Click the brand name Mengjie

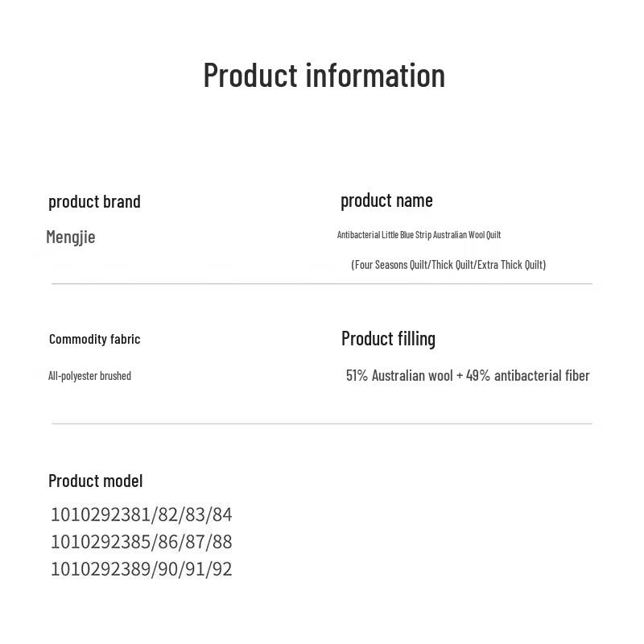pyautogui.click(x=71, y=237)
